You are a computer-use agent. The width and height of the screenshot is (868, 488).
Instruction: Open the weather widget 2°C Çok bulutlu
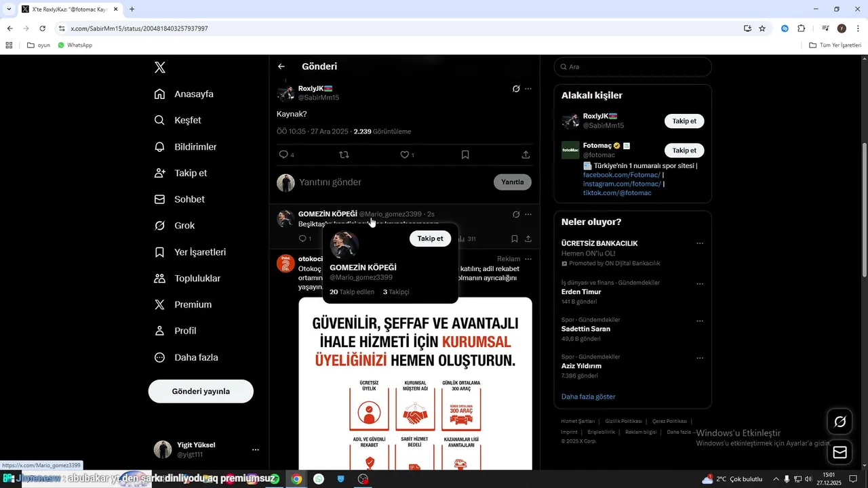pyautogui.click(x=732, y=479)
